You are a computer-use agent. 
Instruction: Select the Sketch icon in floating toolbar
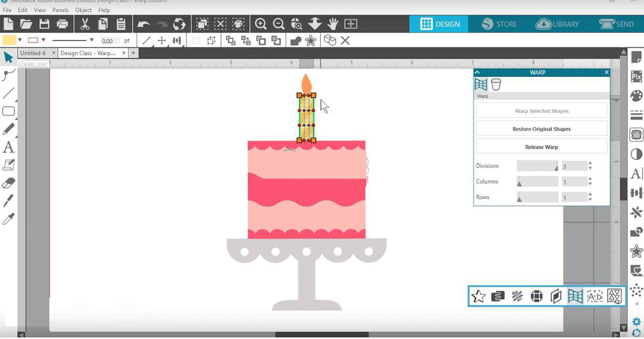(x=517, y=296)
